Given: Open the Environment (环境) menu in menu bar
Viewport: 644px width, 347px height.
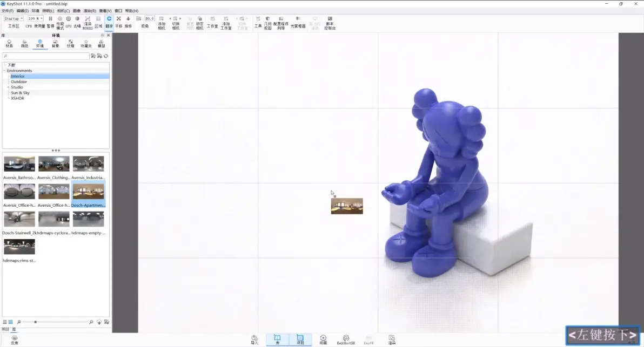Looking at the screenshot, I should click(x=35, y=11).
